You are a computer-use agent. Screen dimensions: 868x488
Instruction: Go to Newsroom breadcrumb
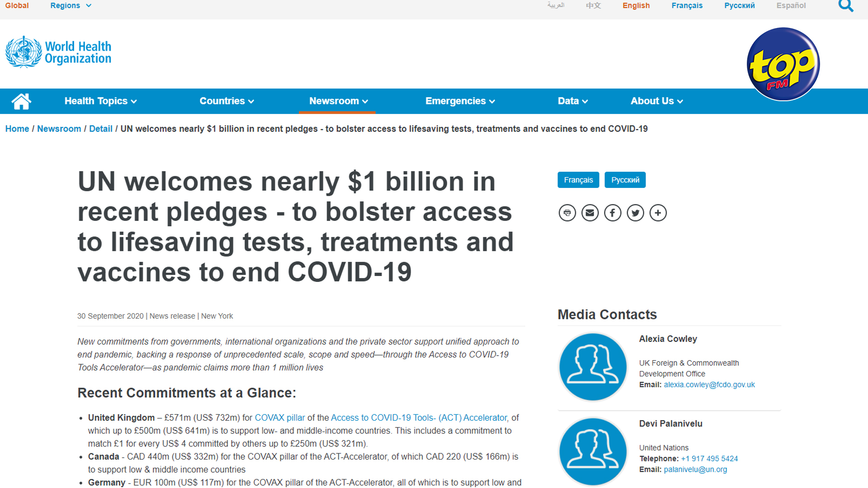click(x=59, y=129)
